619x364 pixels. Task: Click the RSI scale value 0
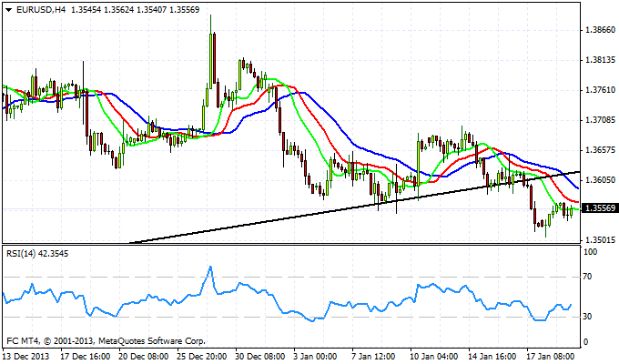coord(585,342)
